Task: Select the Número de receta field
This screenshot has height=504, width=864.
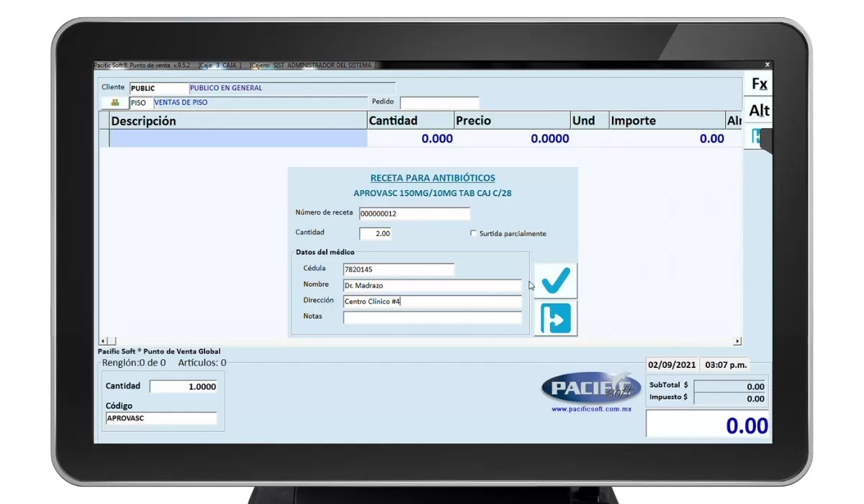Action: coord(415,213)
